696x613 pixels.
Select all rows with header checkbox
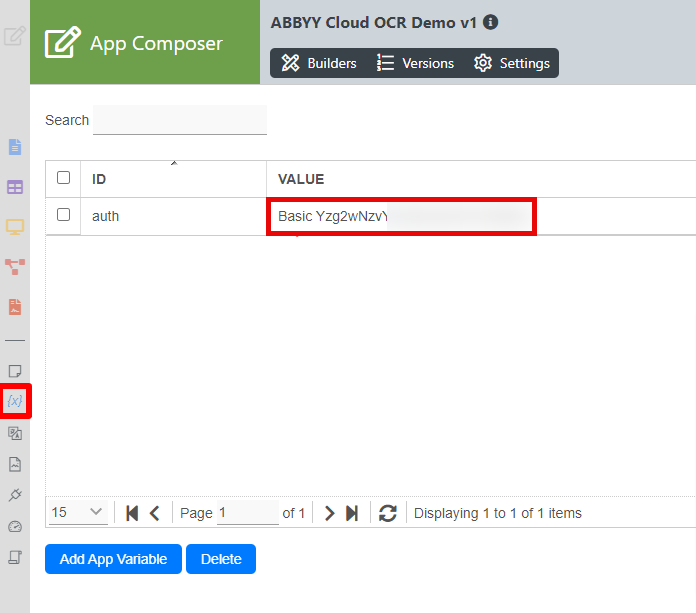pos(63,178)
